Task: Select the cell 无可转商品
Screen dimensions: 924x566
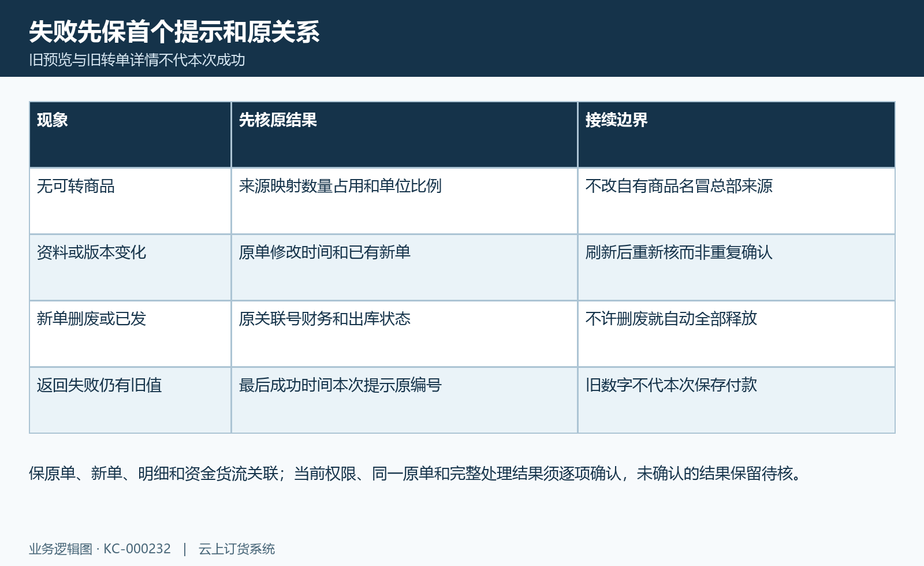Action: click(x=131, y=201)
